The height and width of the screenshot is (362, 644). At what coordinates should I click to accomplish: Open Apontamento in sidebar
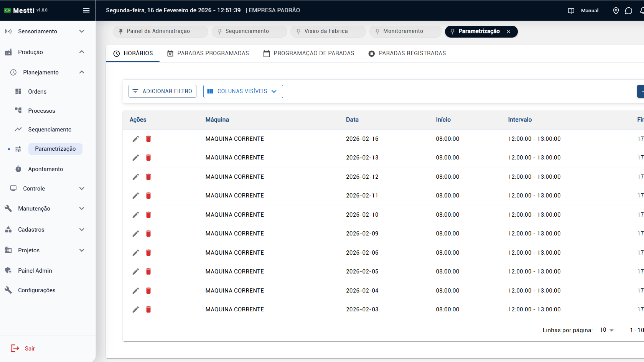point(46,169)
